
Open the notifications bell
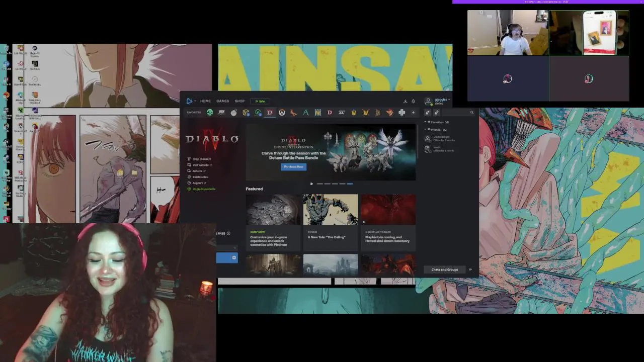tap(413, 101)
